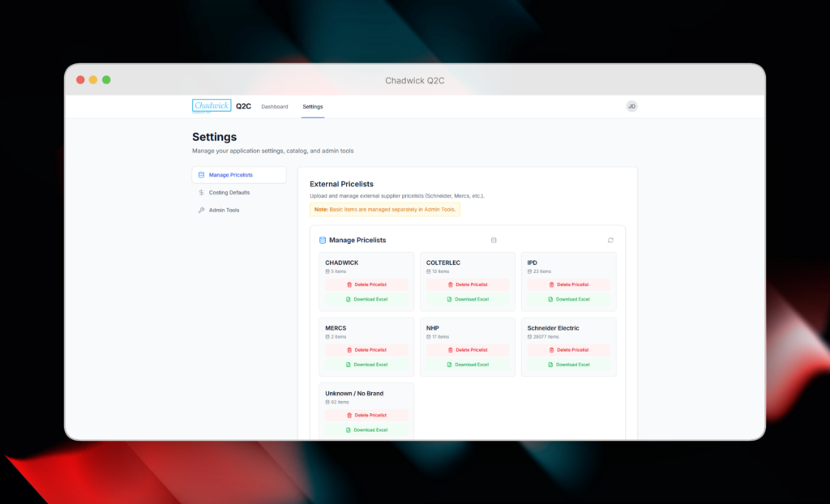Click the Unknown / No Brand title

tap(354, 393)
